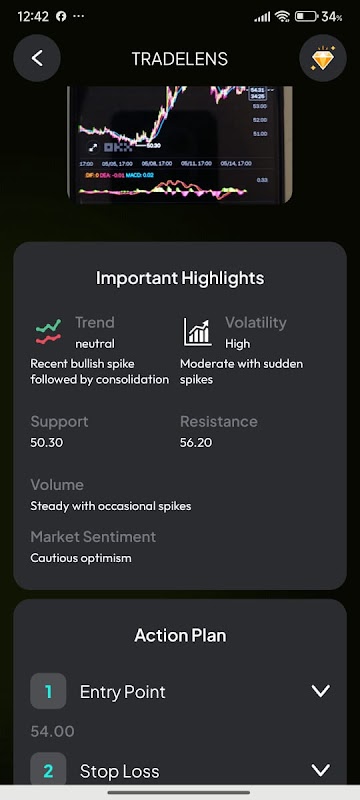Tap the entry price 54.00
The height and width of the screenshot is (800, 360).
[53, 732]
